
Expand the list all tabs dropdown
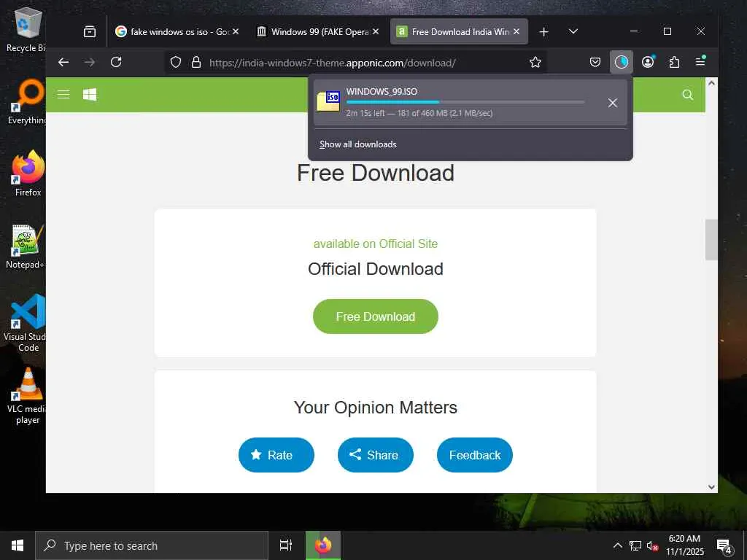pos(573,31)
